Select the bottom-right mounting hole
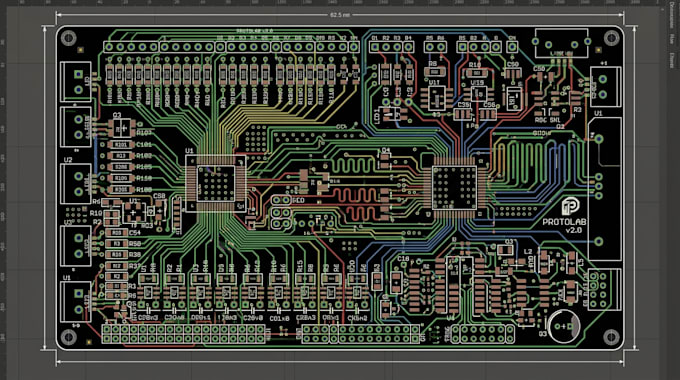This screenshot has width=680, height=380. (x=611, y=336)
